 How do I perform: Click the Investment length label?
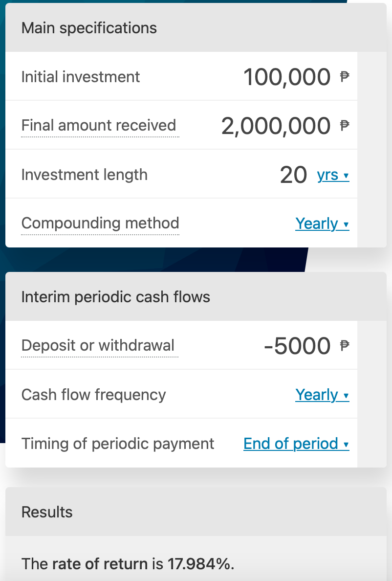point(85,175)
